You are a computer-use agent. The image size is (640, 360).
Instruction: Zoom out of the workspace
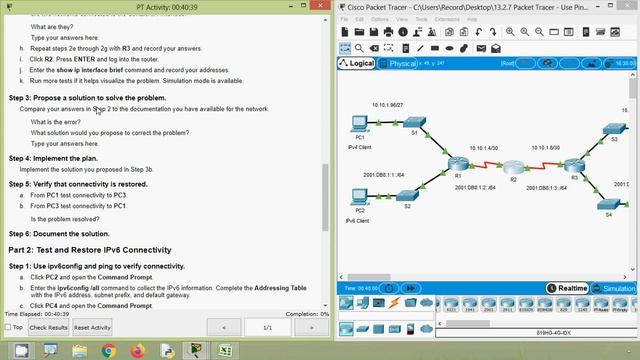[x=539, y=32]
